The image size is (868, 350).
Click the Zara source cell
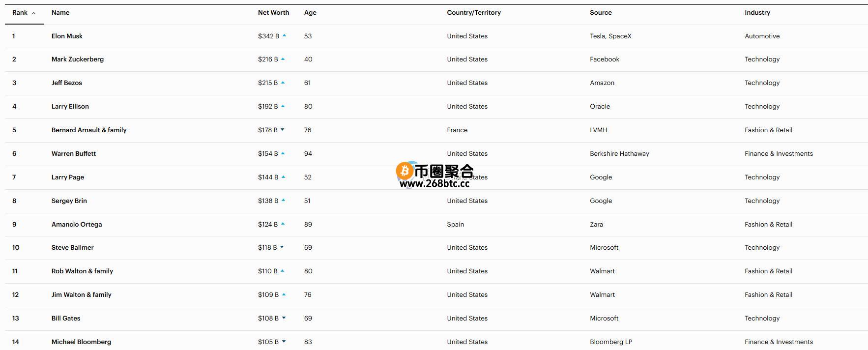[596, 225]
